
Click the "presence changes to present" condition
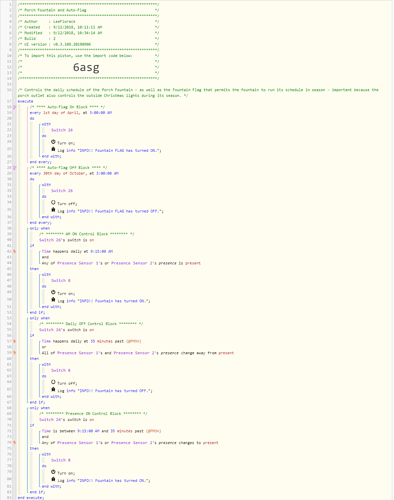pos(130,443)
